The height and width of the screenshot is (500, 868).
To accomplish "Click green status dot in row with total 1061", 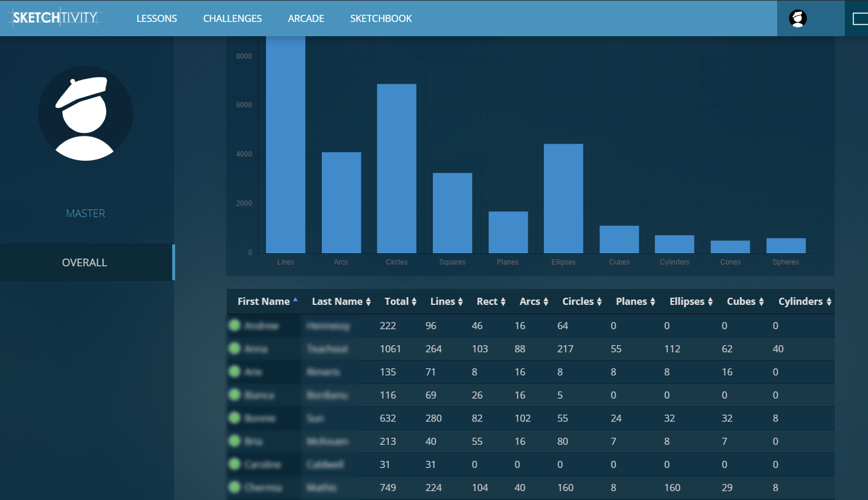I will [235, 348].
